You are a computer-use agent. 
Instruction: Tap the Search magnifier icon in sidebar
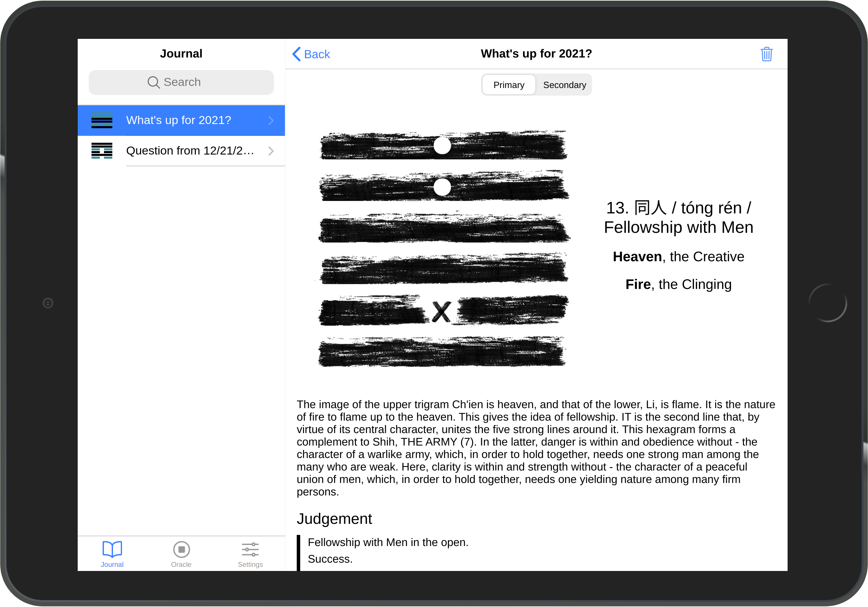(153, 82)
